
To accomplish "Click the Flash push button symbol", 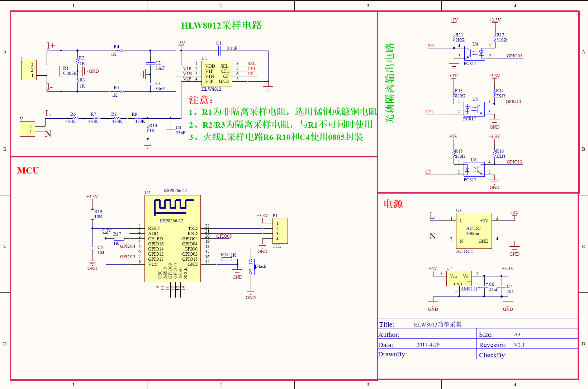I will 255,267.
